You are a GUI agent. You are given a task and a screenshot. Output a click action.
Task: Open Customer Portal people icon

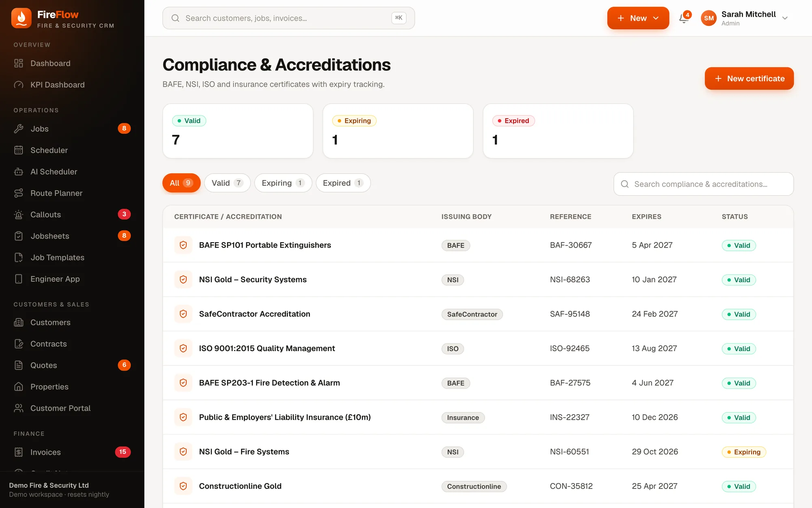[19, 408]
